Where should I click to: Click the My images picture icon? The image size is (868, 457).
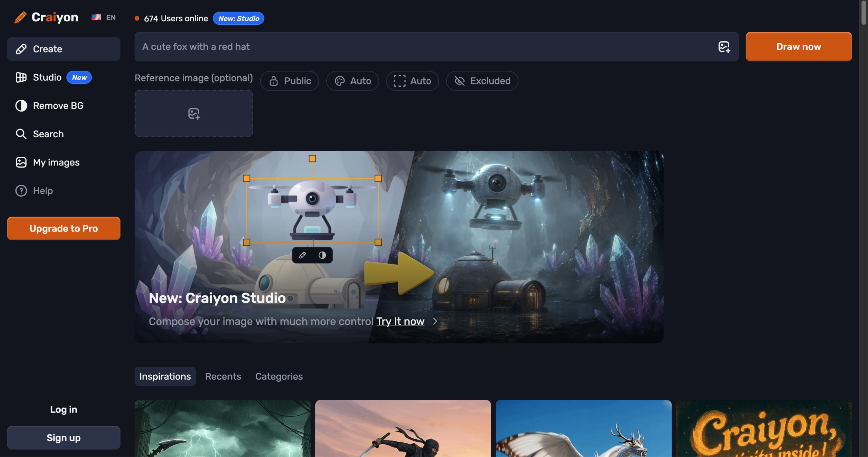21,162
